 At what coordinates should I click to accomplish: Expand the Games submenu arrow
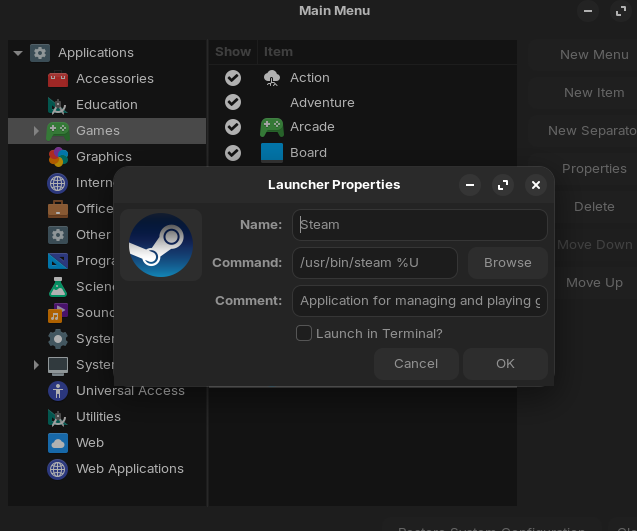[36, 131]
